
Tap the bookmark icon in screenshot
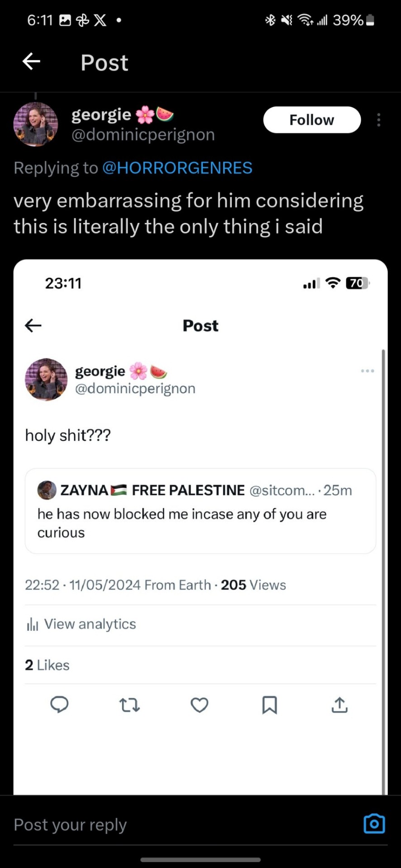coord(269,705)
